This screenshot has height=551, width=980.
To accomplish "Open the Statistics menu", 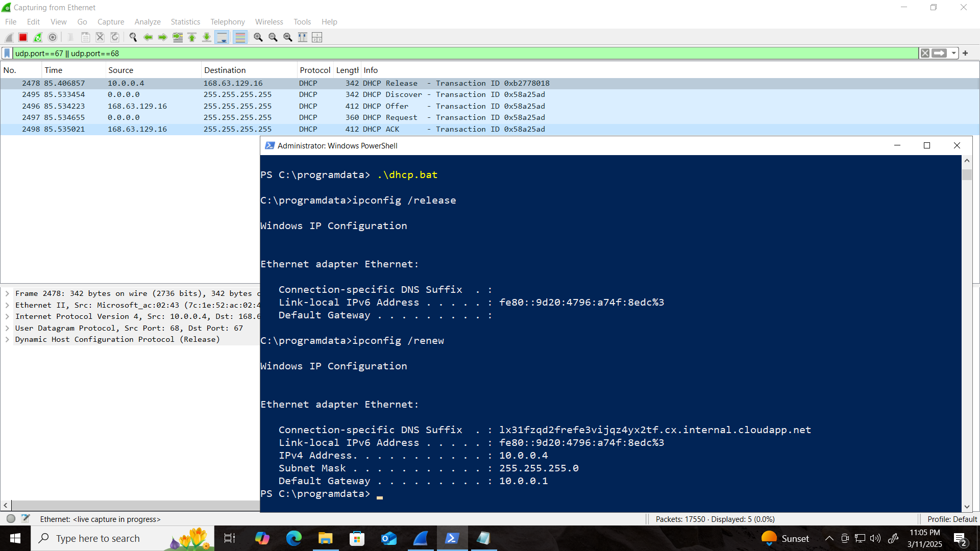I will (x=185, y=22).
